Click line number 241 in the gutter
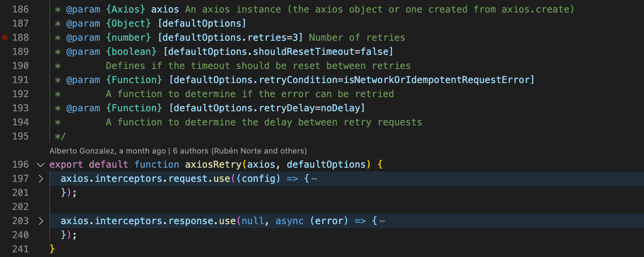 click(20, 249)
